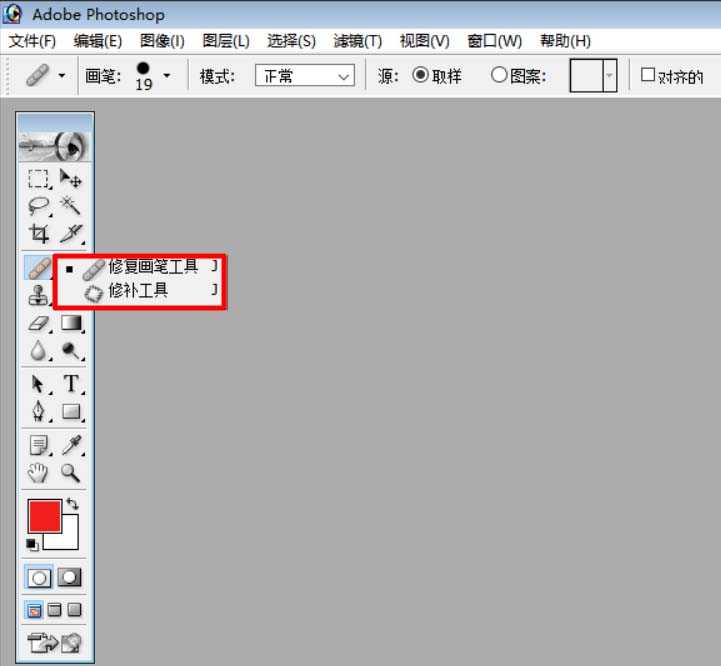Image resolution: width=721 pixels, height=666 pixels.
Task: Click the brush size 19 preview
Action: click(143, 76)
